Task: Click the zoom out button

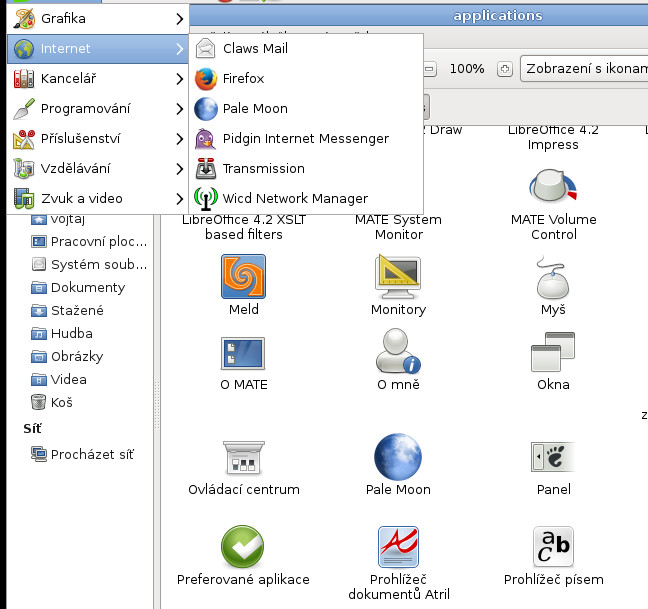Action: coord(429,69)
